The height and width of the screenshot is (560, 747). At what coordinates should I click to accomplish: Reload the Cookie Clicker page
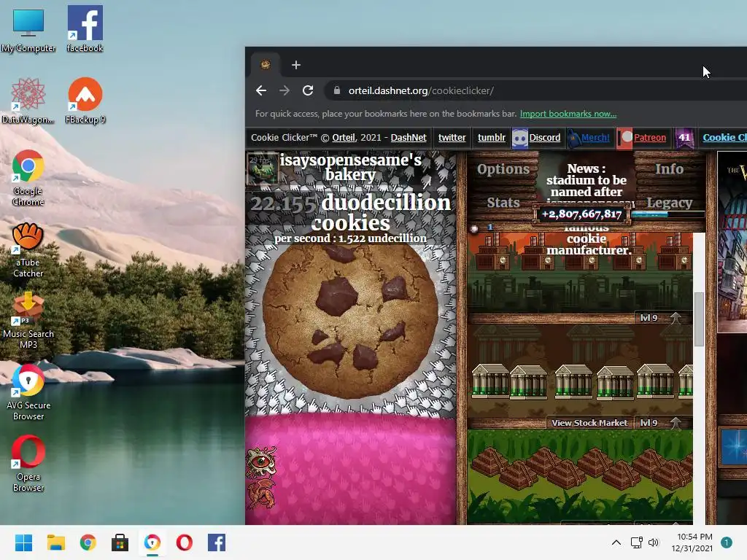coord(308,90)
